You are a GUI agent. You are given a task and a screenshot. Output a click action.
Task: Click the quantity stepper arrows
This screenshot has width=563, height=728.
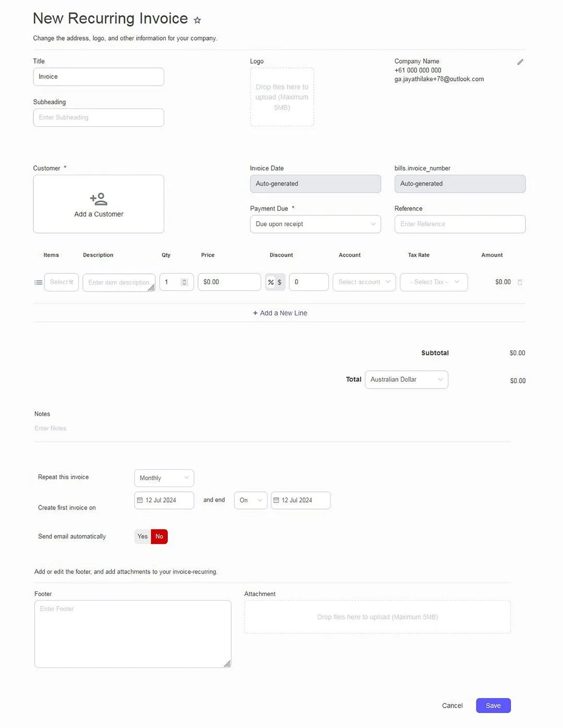click(x=184, y=282)
